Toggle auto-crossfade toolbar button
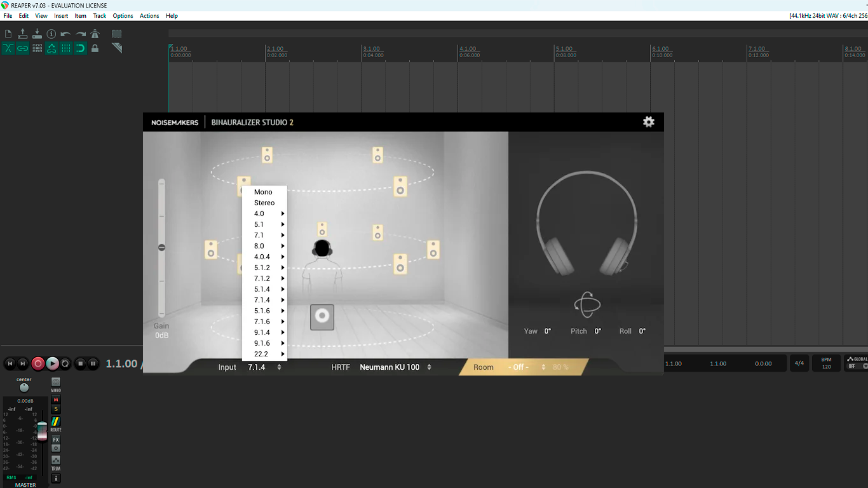The width and height of the screenshot is (868, 488). click(x=8, y=48)
